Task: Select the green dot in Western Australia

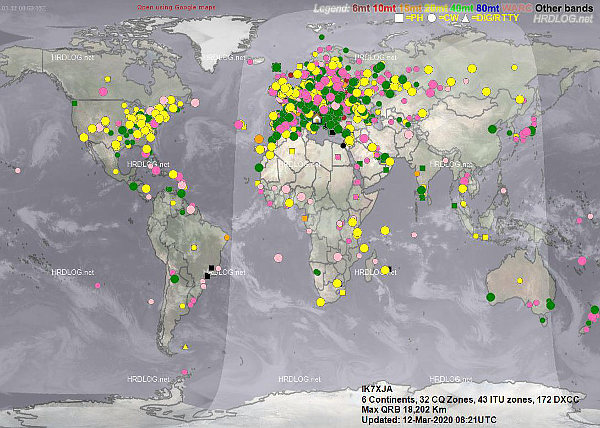Action: (491, 297)
